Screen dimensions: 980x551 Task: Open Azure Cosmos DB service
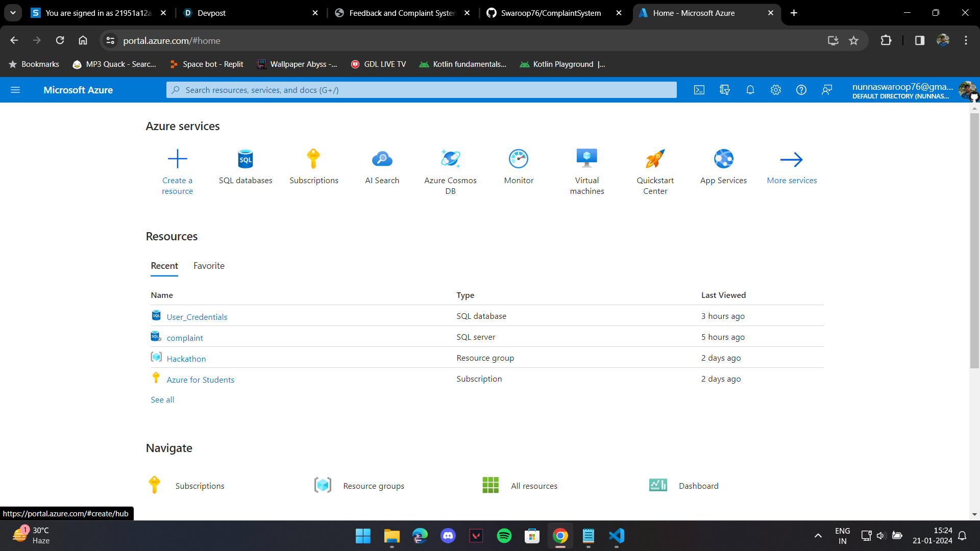(x=450, y=159)
